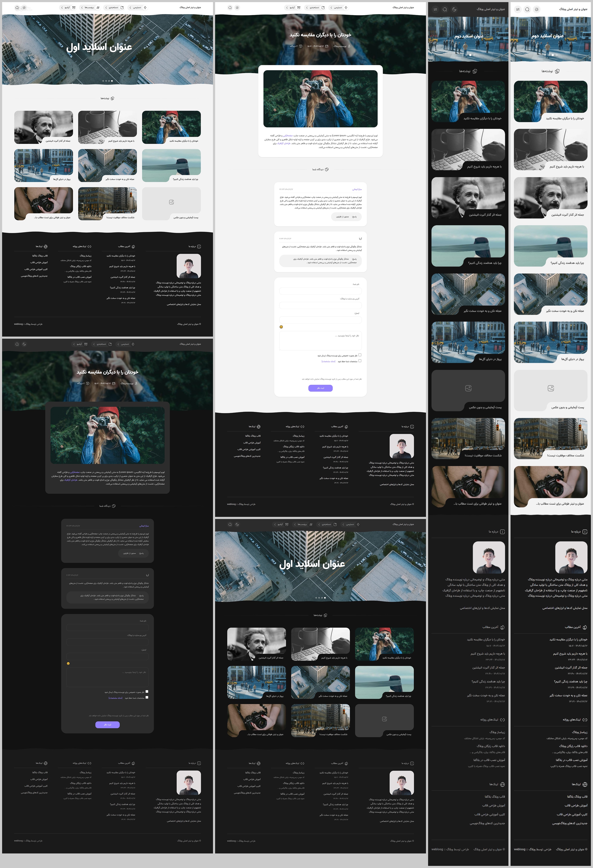The image size is (593, 868).
Task: Click search icon in dark desktop homepage header
Action: pyautogui.click(x=230, y=524)
